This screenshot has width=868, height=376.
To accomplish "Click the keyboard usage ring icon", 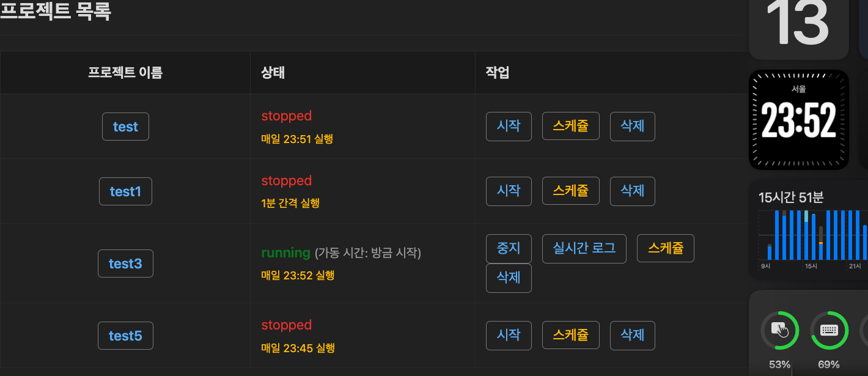I will point(829,331).
